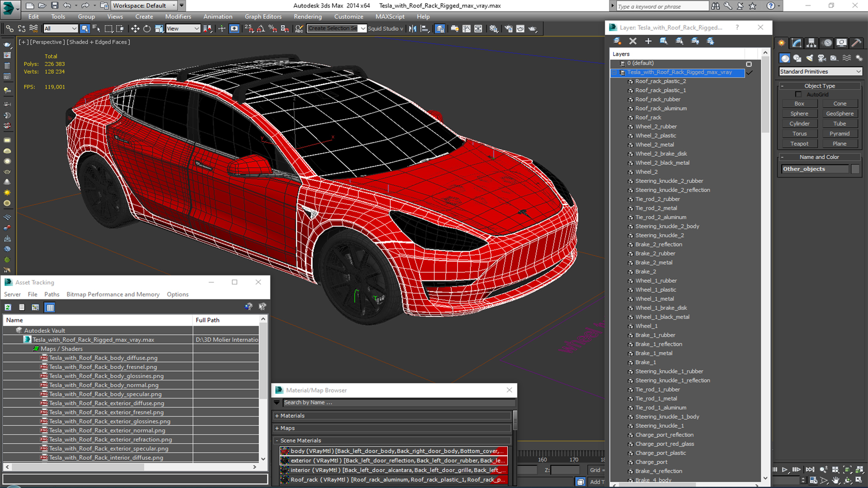Open the MAXScript menu
Screen dimensions: 868x488
(x=390, y=17)
